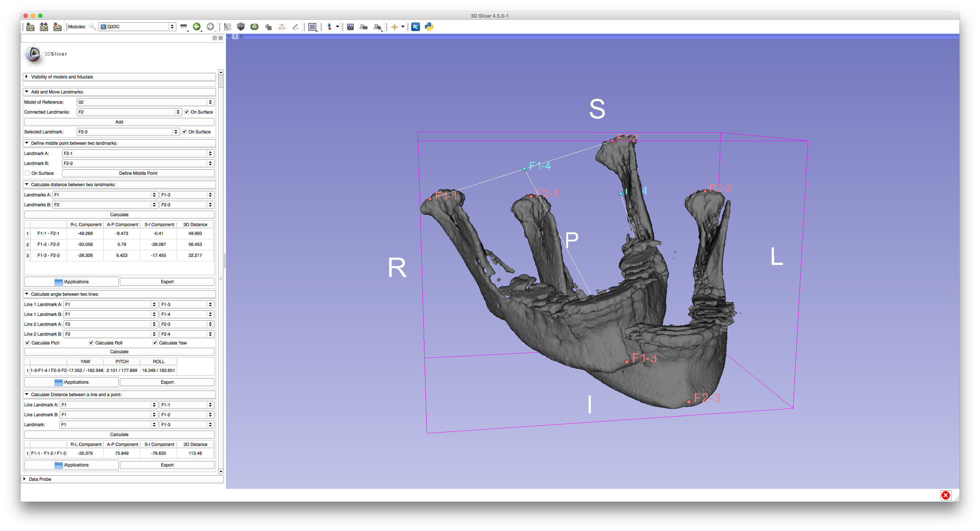The height and width of the screenshot is (531, 980).
Task: Enable On Surface for the middle point
Action: click(28, 173)
